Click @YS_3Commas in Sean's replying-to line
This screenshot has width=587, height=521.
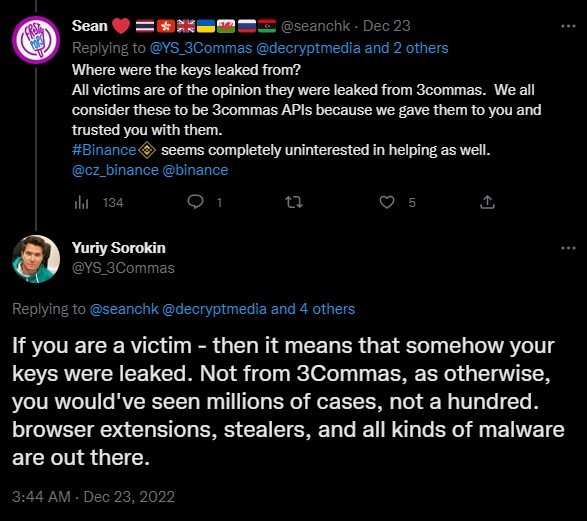(201, 48)
